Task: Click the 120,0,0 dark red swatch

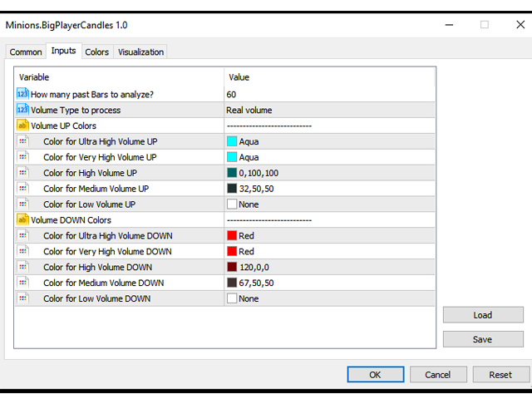Action: click(232, 267)
